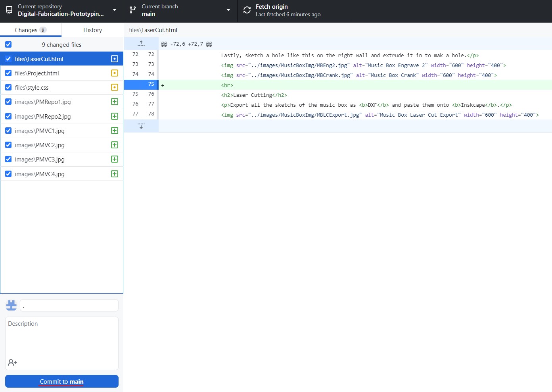552x392 pixels.
Task: Click diff line containing MBCrank.jpg
Action: (355, 75)
